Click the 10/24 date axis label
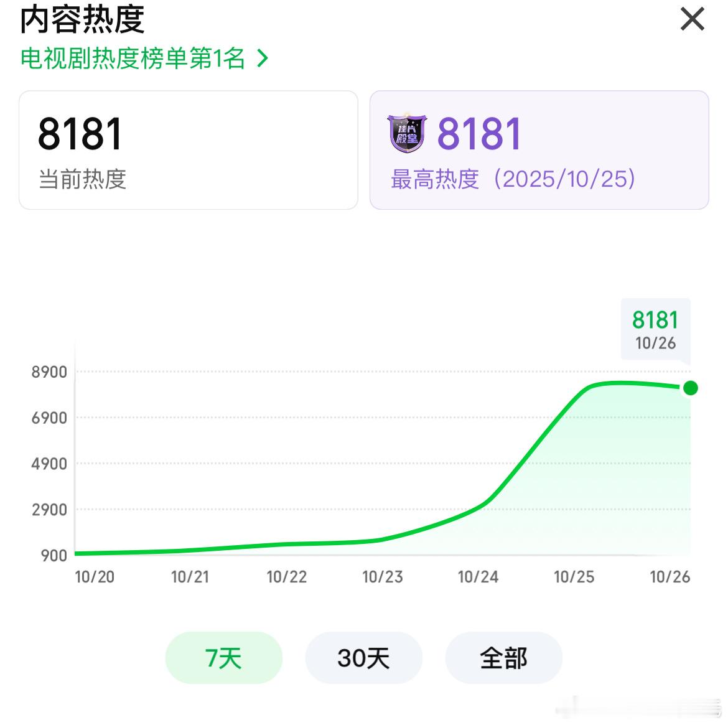Viewport: 728px width, 725px height. click(478, 577)
